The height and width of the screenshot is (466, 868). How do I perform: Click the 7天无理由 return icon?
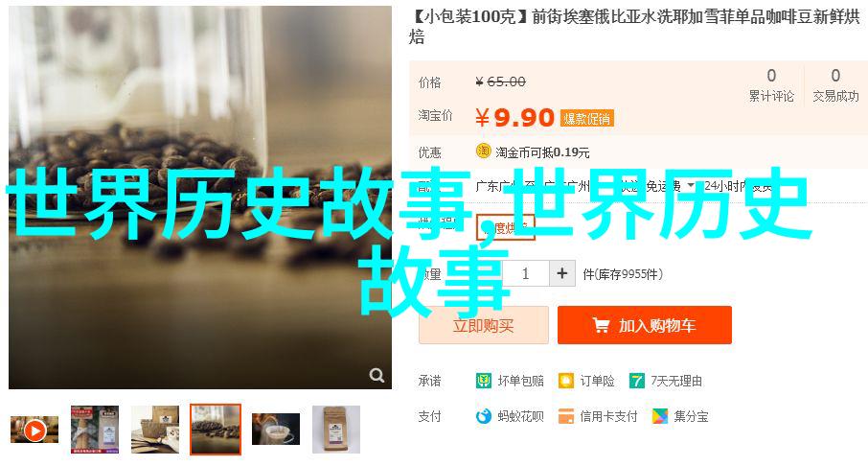636,381
